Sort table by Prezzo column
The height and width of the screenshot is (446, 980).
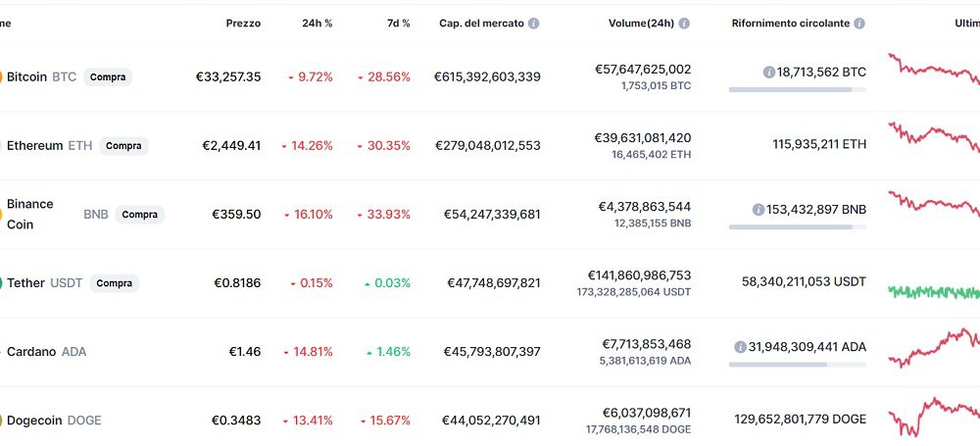coord(243,24)
